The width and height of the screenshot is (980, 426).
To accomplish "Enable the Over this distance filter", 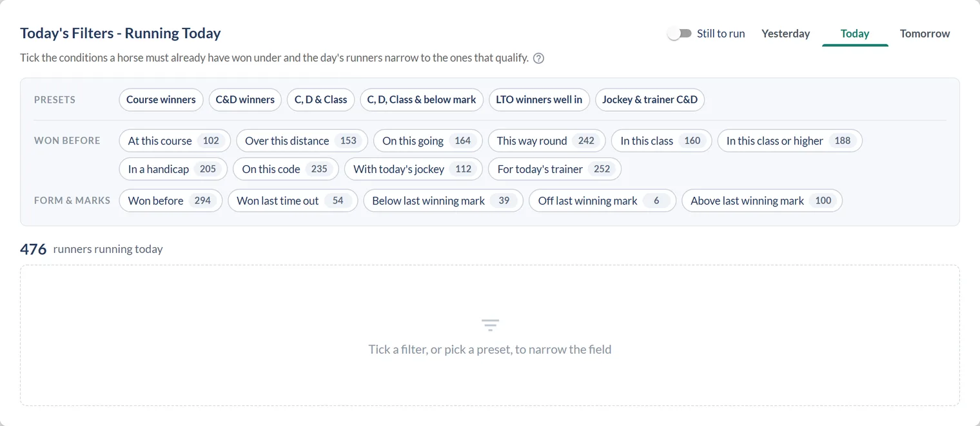I will [x=302, y=141].
